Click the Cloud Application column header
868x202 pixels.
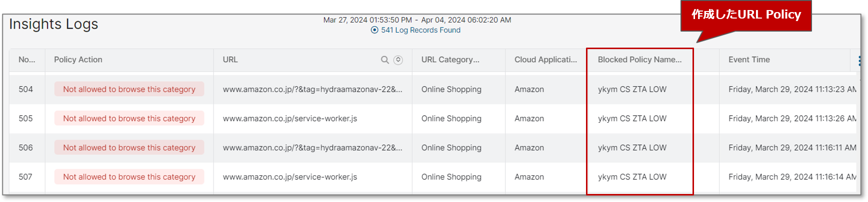(545, 60)
